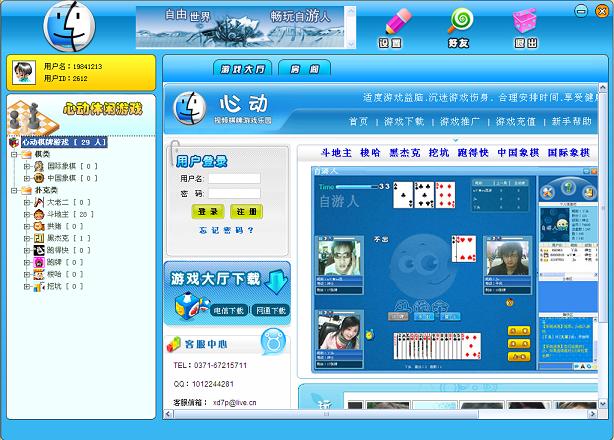614x440 pixels.
Task: Expand the 挖坑 tree node
Action: (x=27, y=287)
